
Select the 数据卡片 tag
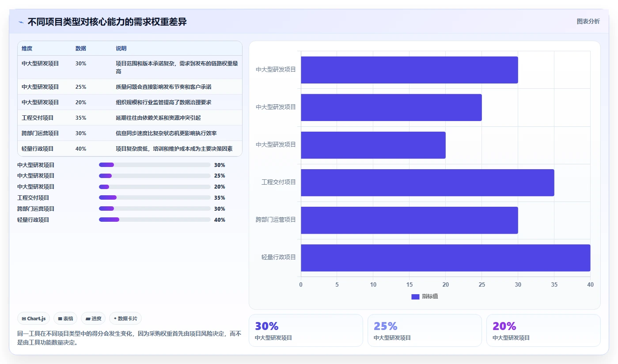(x=125, y=318)
